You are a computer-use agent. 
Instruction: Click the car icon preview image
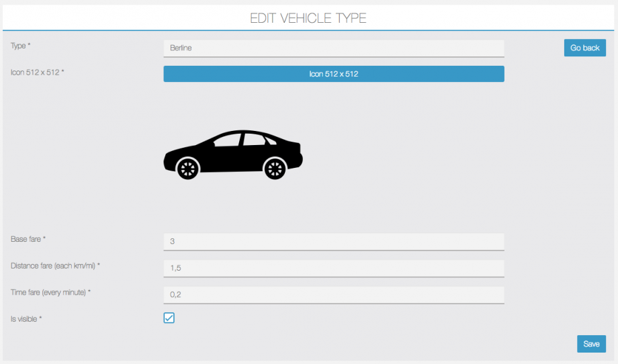click(233, 156)
